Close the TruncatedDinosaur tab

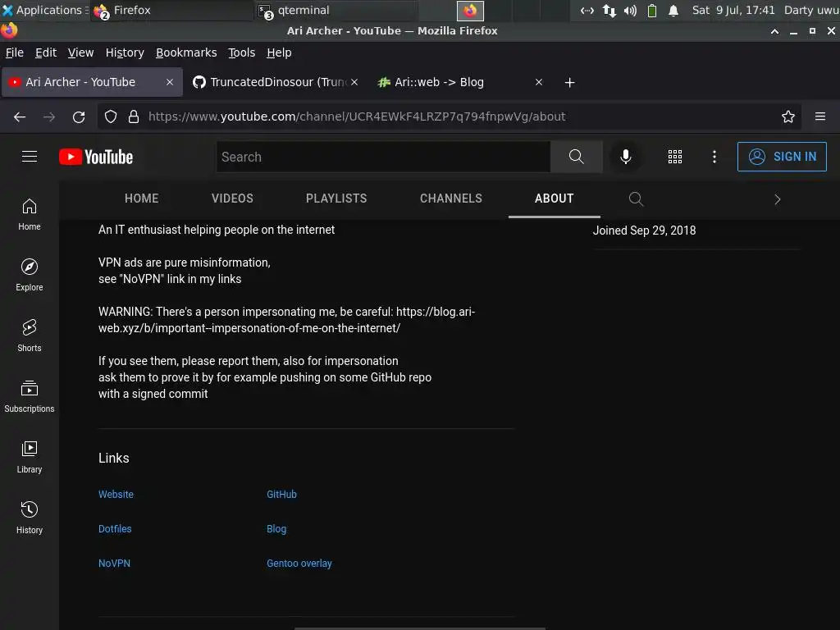(x=354, y=82)
